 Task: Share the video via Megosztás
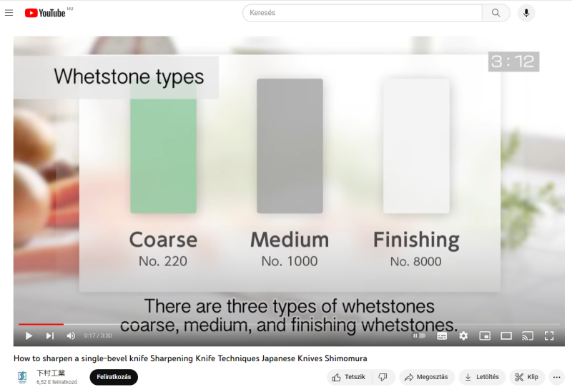427,377
